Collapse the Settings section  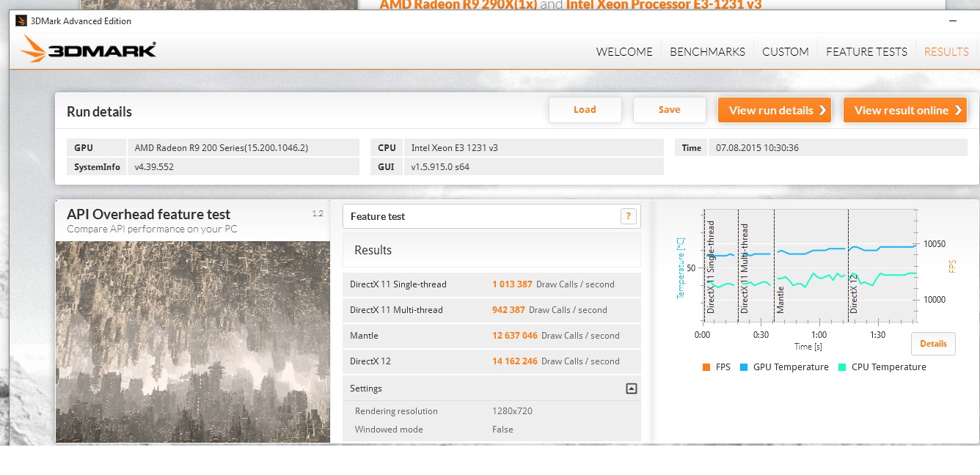pyautogui.click(x=631, y=389)
